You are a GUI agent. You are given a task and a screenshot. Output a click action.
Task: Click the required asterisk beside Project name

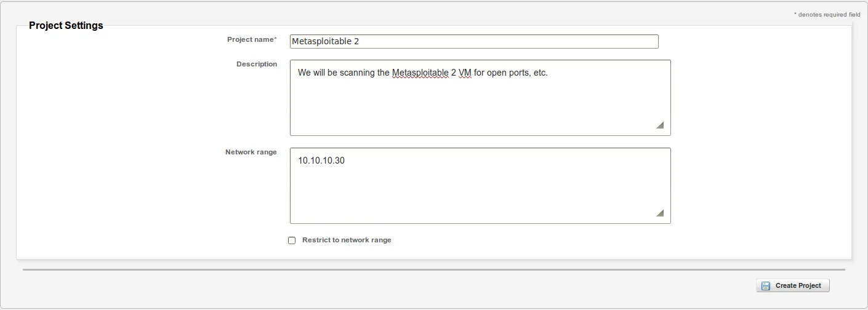coord(275,39)
